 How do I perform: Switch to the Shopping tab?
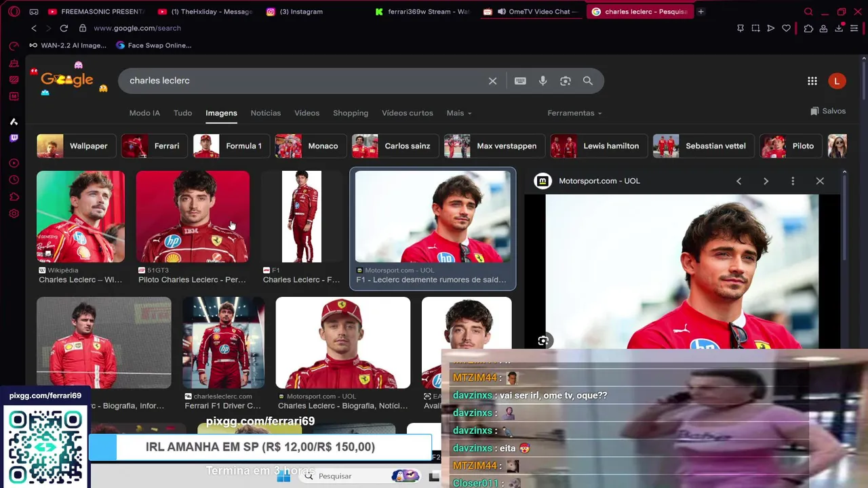pyautogui.click(x=351, y=113)
